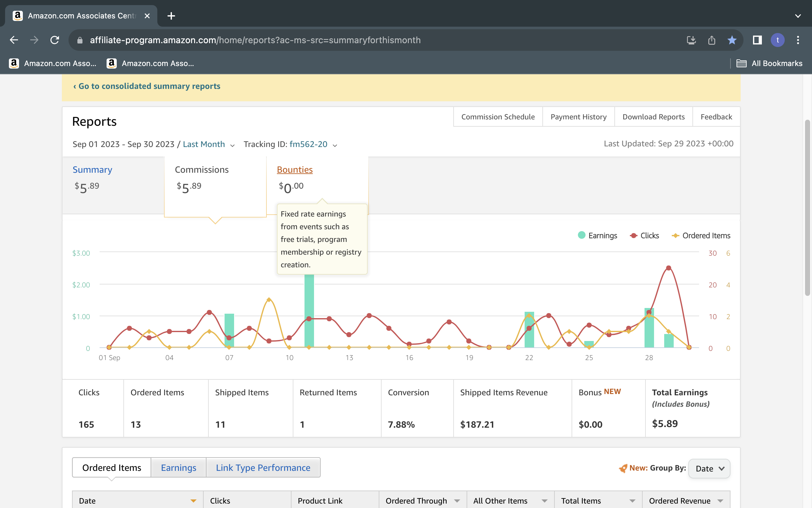The image size is (812, 508).
Task: Toggle Earnings legend marker
Action: point(581,235)
